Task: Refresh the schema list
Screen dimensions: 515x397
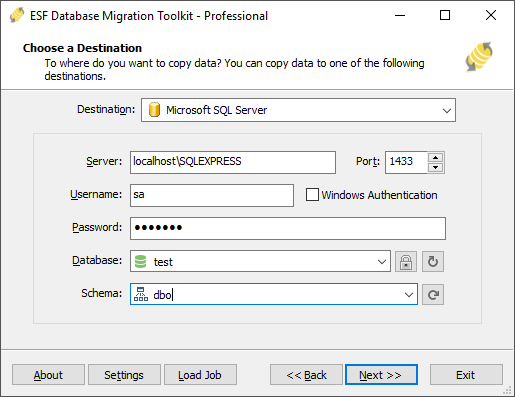Action: tap(433, 295)
